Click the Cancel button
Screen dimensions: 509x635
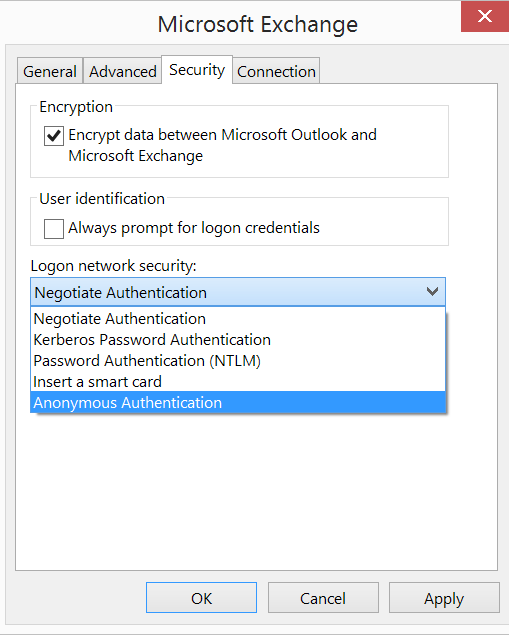pos(323,598)
